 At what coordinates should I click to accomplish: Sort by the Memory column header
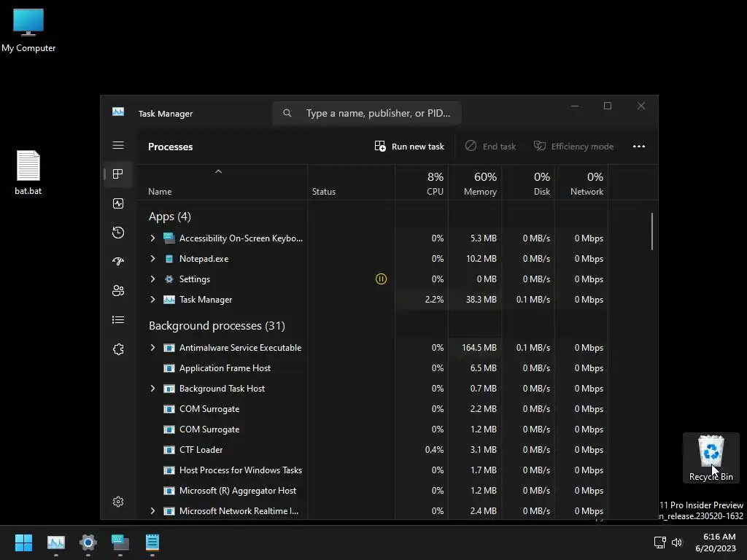pos(475,183)
